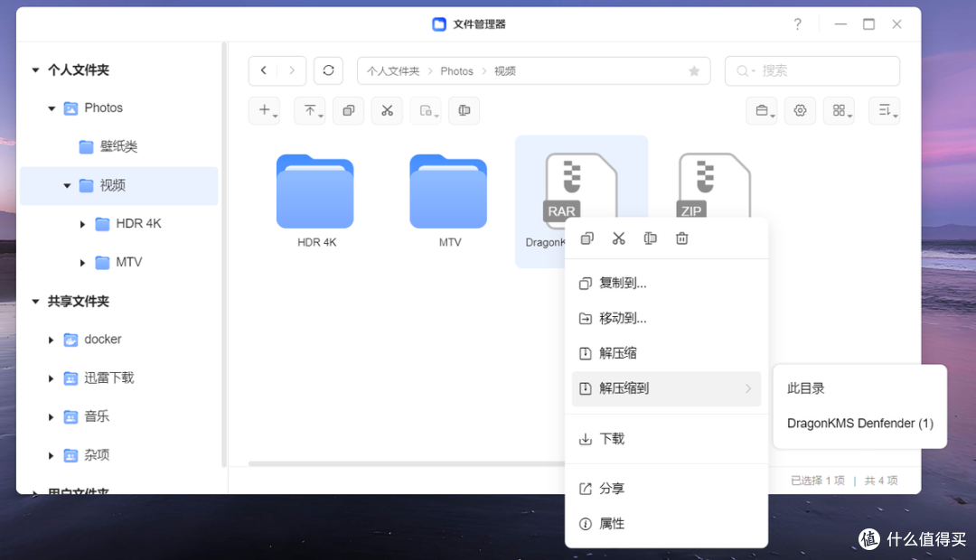Click the cut icon in the context menu
Viewport: 976px width, 560px height.
click(619, 238)
